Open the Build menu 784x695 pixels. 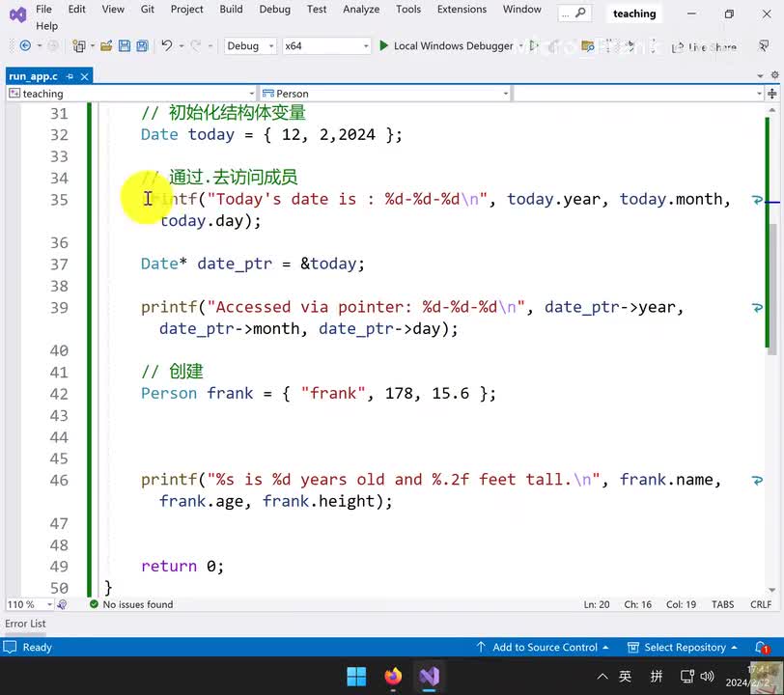[231, 10]
